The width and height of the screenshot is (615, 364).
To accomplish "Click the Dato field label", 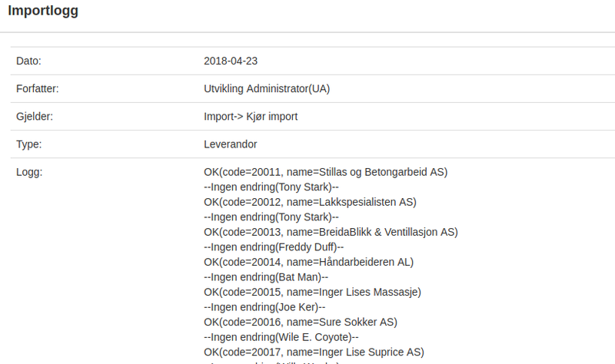I will point(28,61).
